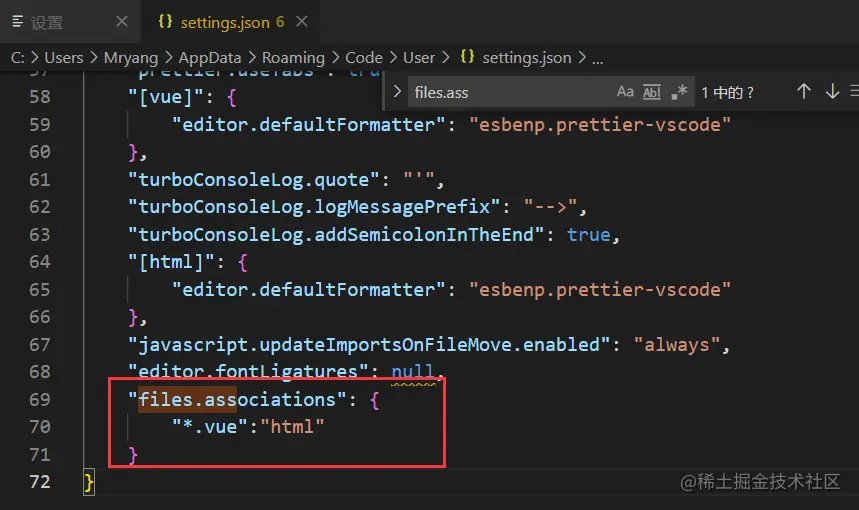Click the true value on line 63

tap(589, 235)
